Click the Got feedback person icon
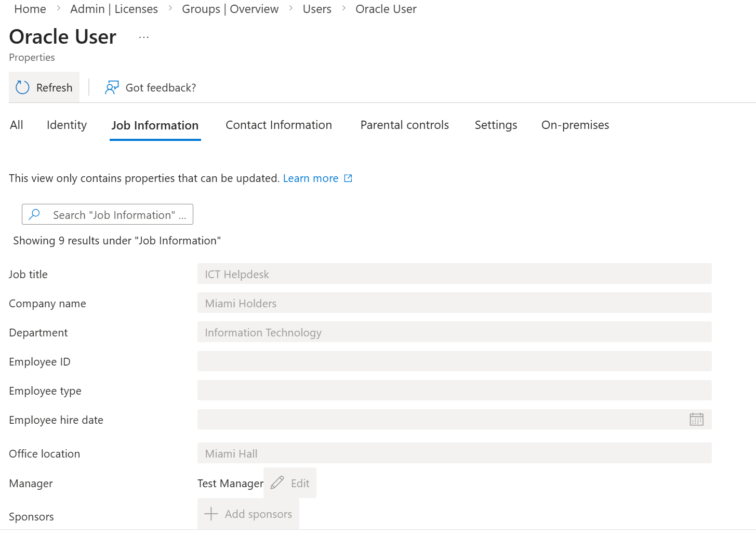756x534 pixels. 112,87
